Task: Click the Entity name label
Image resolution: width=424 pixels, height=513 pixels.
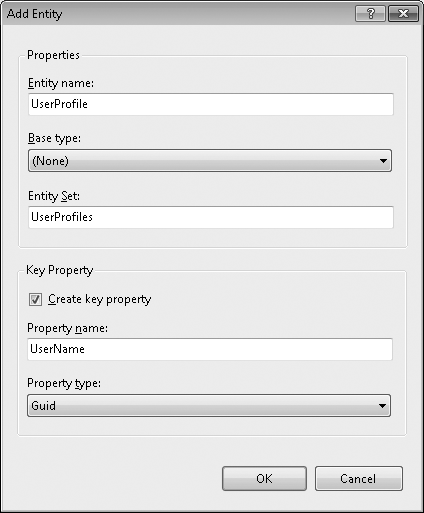Action: tap(61, 83)
